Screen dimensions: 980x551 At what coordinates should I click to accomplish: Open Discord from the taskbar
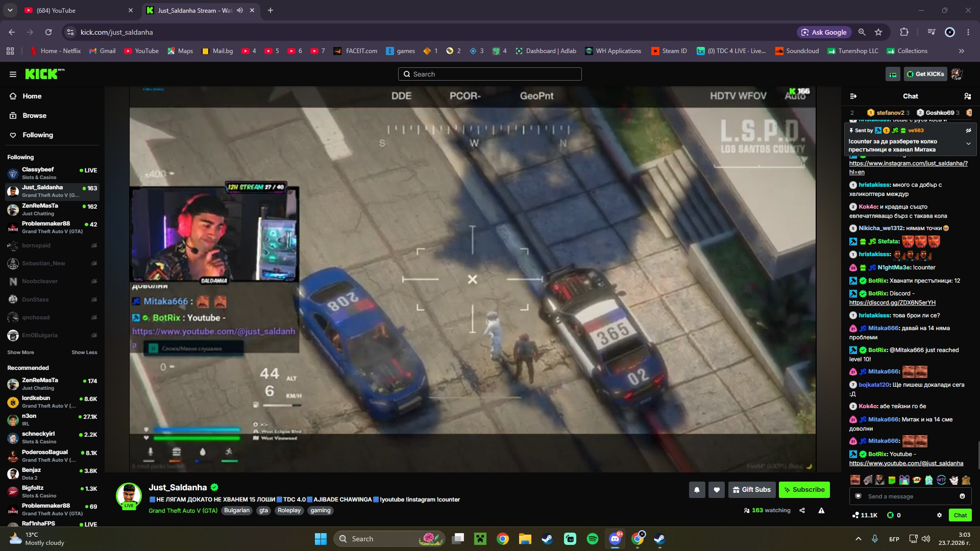pyautogui.click(x=615, y=539)
